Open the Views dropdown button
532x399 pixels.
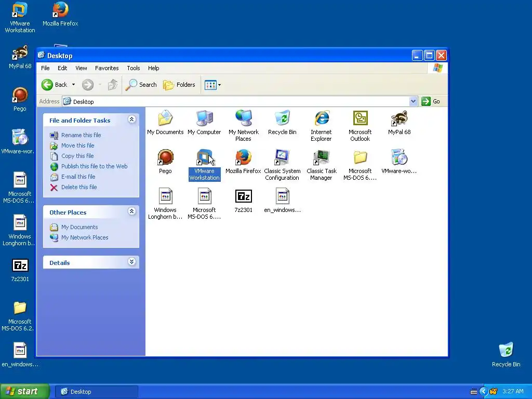click(212, 85)
